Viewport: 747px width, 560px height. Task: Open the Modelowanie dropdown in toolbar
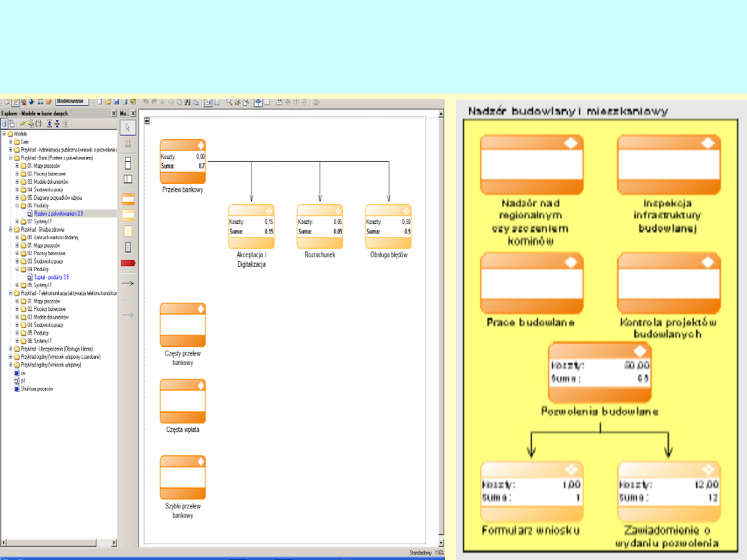(x=73, y=102)
